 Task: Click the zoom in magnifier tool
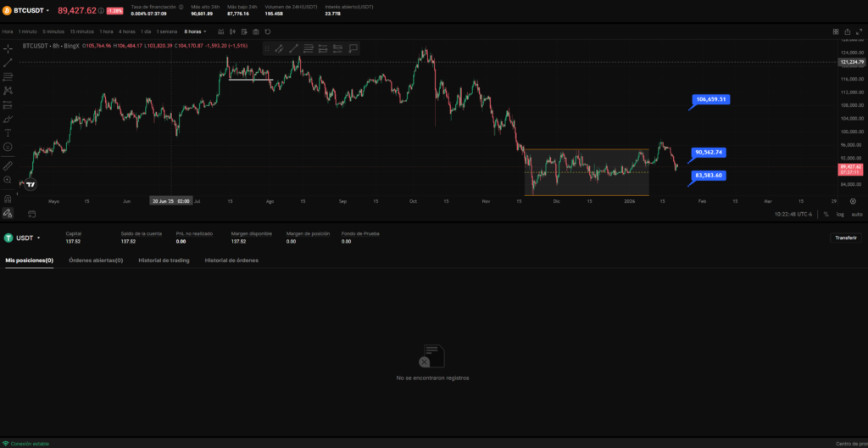(x=8, y=180)
